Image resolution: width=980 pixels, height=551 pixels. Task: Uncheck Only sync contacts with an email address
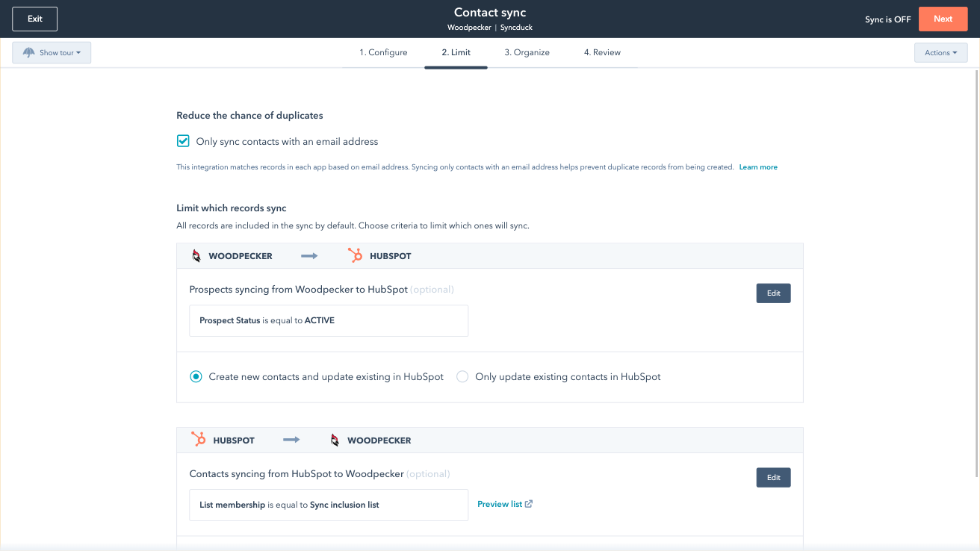pos(183,141)
